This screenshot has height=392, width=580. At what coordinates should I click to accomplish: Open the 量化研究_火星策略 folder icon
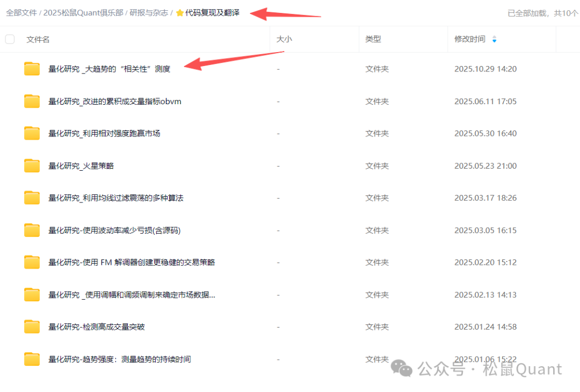tap(31, 165)
